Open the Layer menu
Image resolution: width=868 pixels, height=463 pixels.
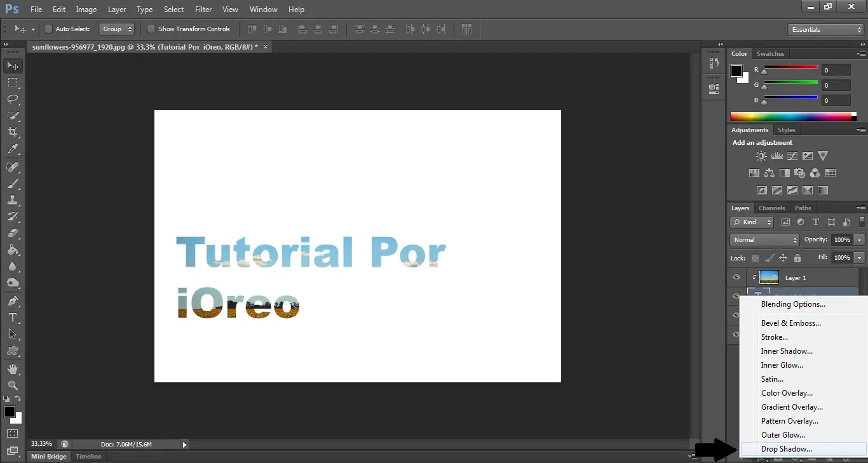tap(117, 10)
